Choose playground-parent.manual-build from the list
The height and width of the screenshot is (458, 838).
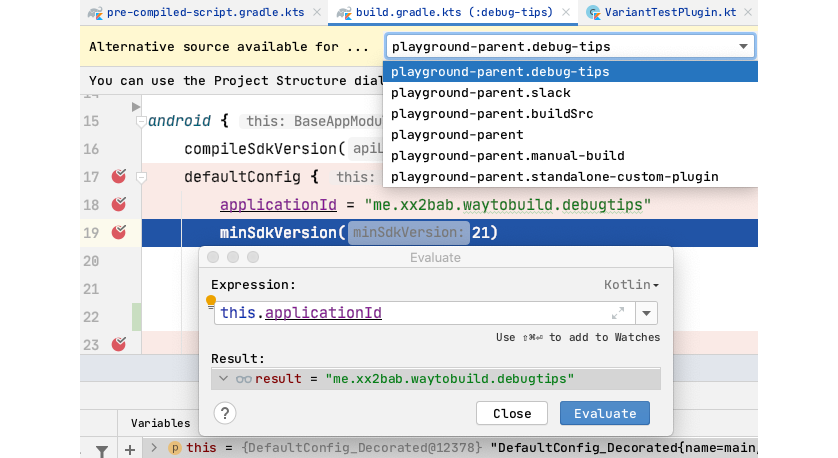tap(570, 156)
